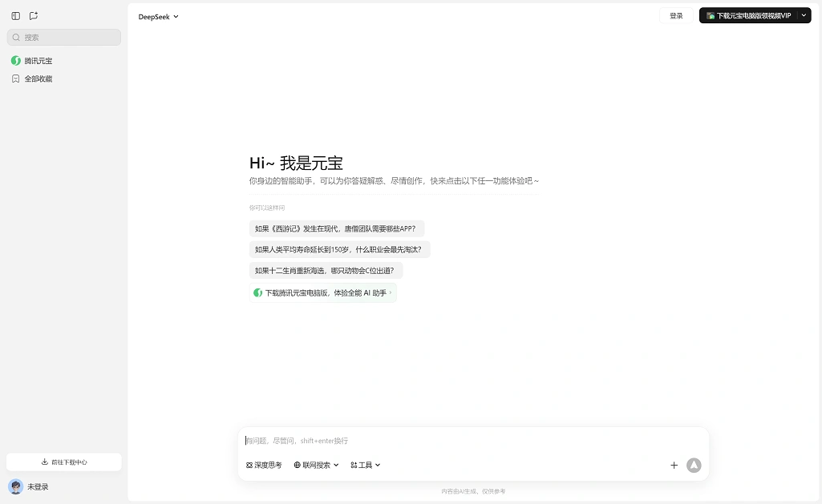The width and height of the screenshot is (822, 504).
Task: Toggle 深度思考 deep thinking mode
Action: [264, 465]
